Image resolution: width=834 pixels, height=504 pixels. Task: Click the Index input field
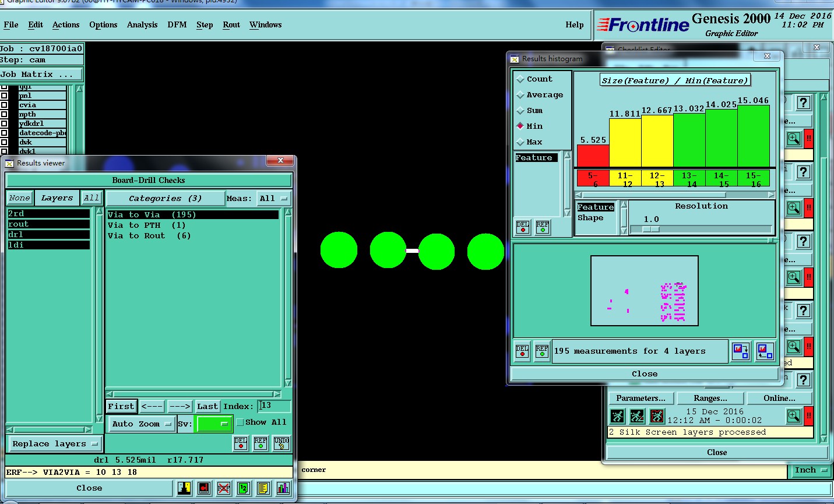point(275,406)
